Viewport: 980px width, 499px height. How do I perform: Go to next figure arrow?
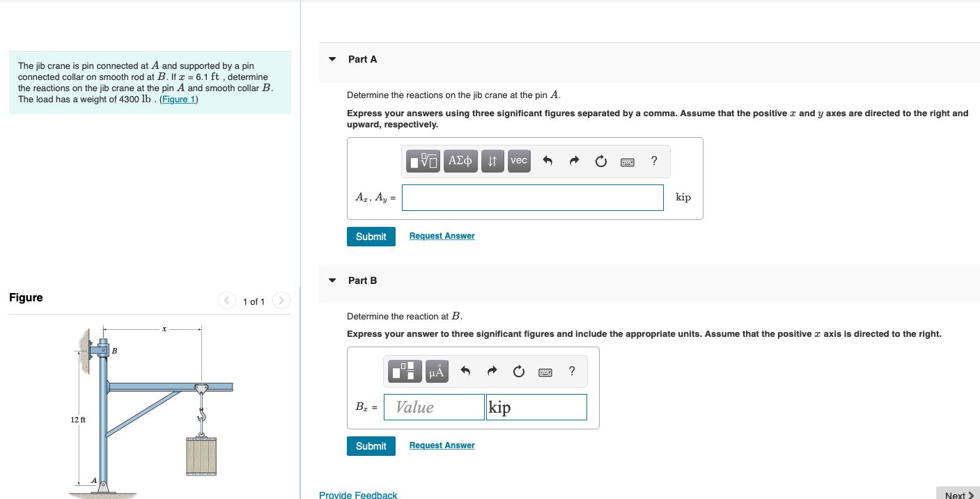click(x=281, y=301)
